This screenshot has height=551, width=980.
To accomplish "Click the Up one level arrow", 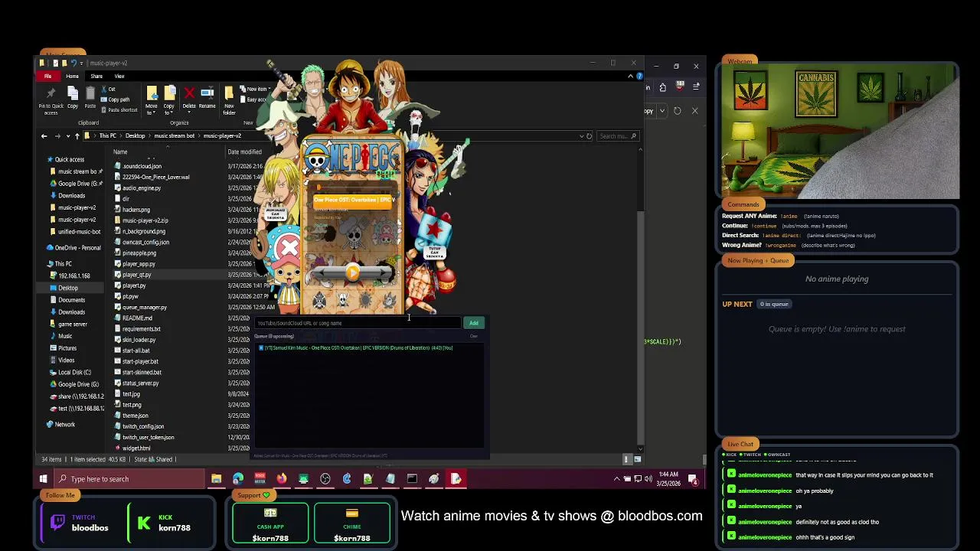I will tap(77, 136).
